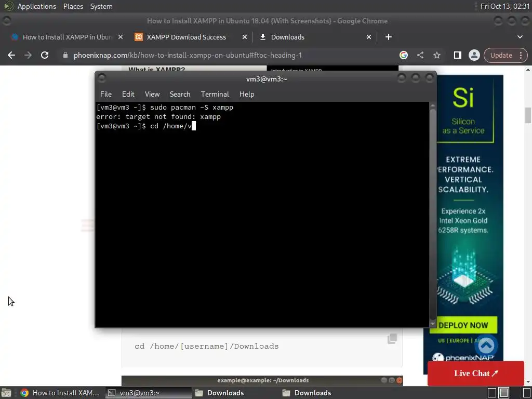Screen dimensions: 532x399
Task: Toggle Chrome side panel
Action: click(x=457, y=55)
